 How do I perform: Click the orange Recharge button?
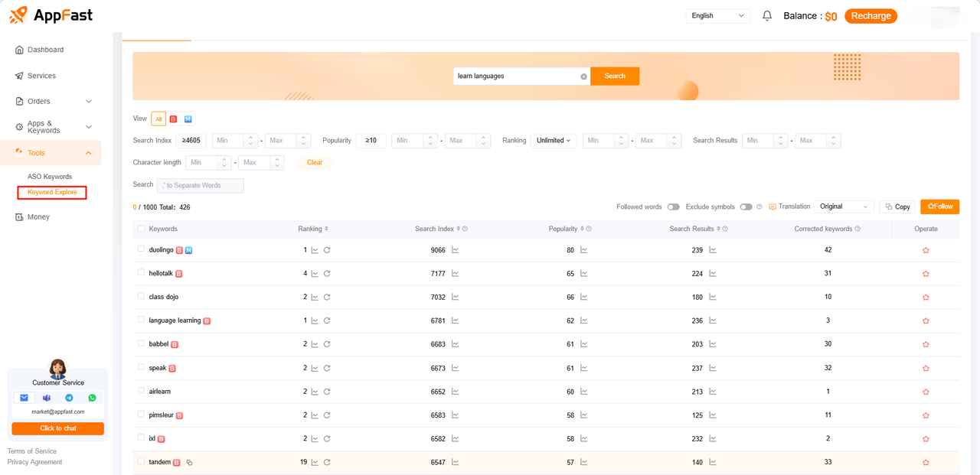coord(871,16)
